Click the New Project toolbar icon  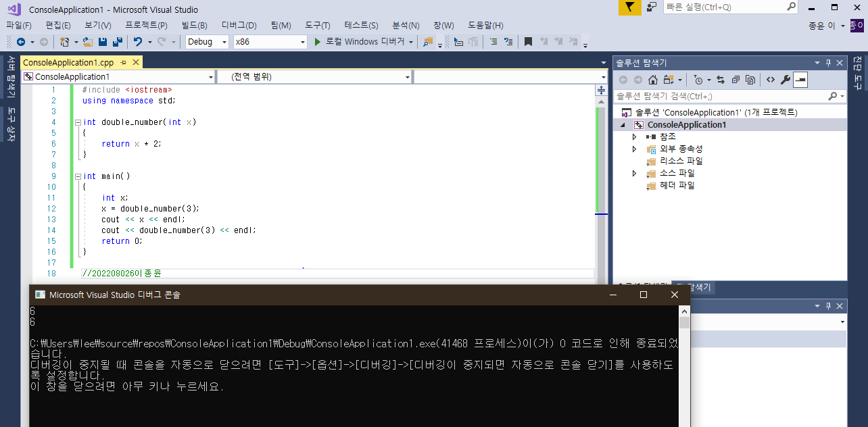coord(64,42)
